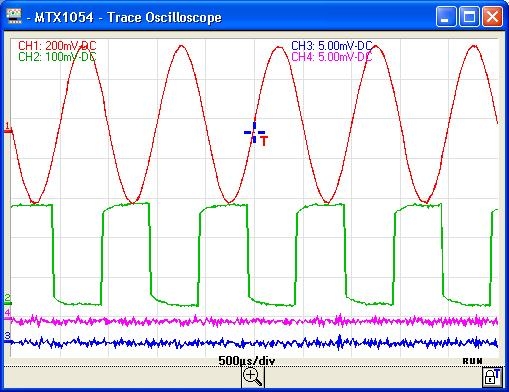
Task: Maximize the Trace Oscilloscope window
Action: [x=469, y=17]
